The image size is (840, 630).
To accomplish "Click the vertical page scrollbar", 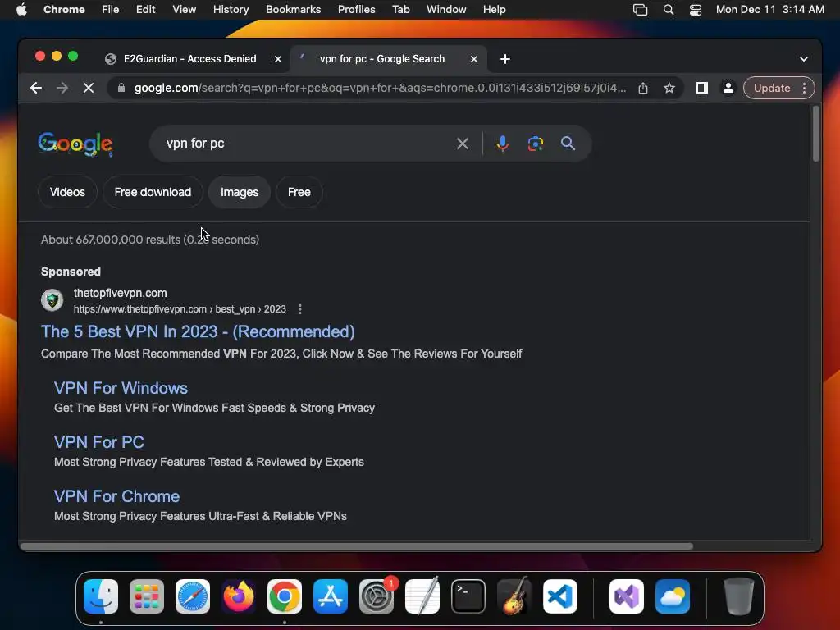I will (x=816, y=134).
